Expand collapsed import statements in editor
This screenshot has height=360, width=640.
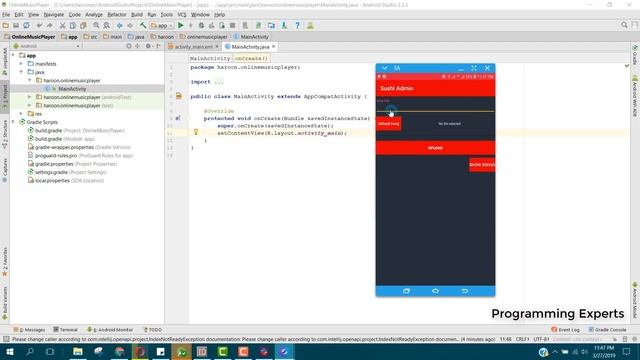[219, 82]
